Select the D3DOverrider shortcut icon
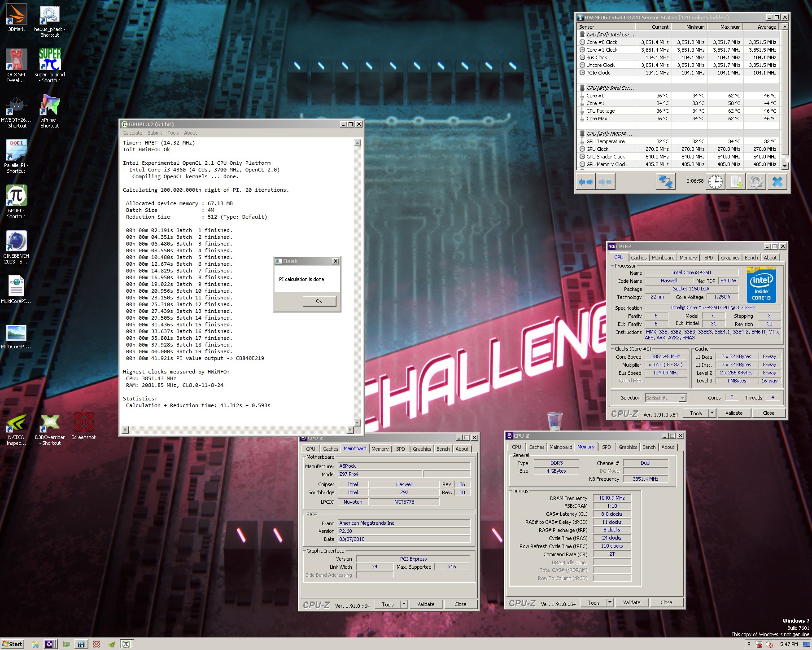The width and height of the screenshot is (812, 650). tap(49, 430)
